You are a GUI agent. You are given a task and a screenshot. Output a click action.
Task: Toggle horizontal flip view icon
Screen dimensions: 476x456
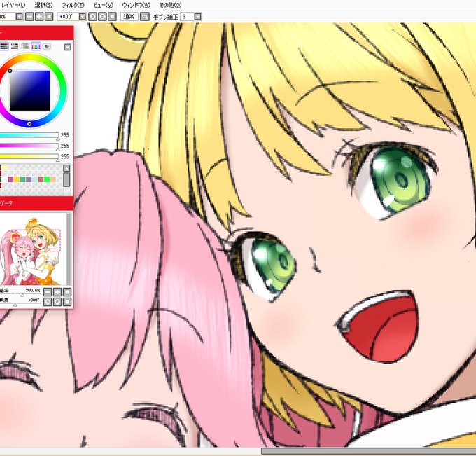coord(145,16)
